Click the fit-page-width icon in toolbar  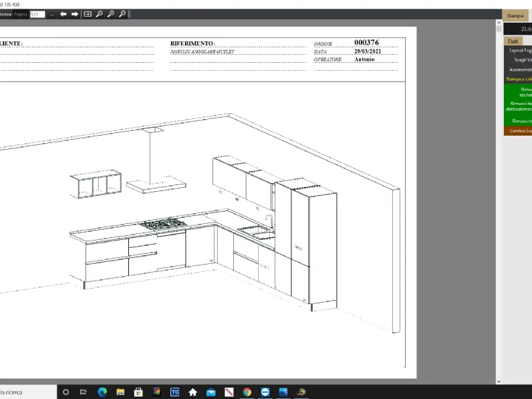tap(88, 14)
